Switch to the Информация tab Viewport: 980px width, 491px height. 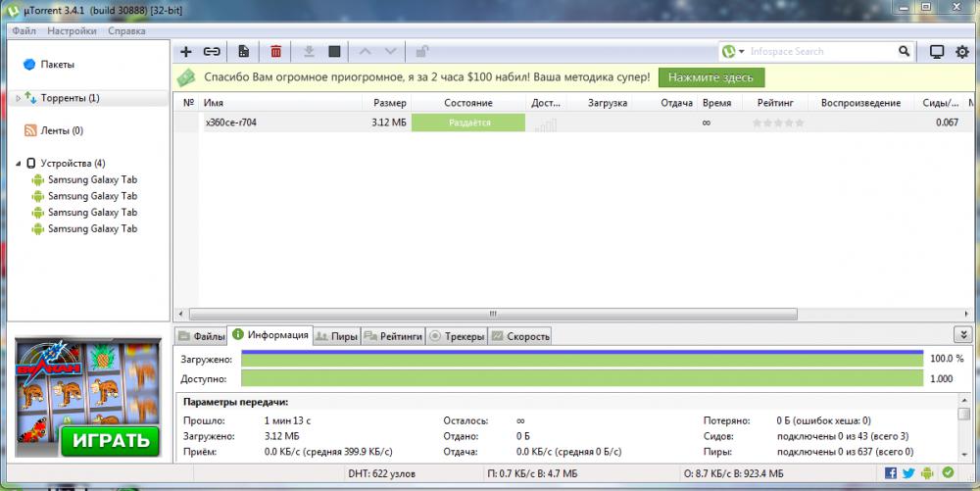(270, 335)
